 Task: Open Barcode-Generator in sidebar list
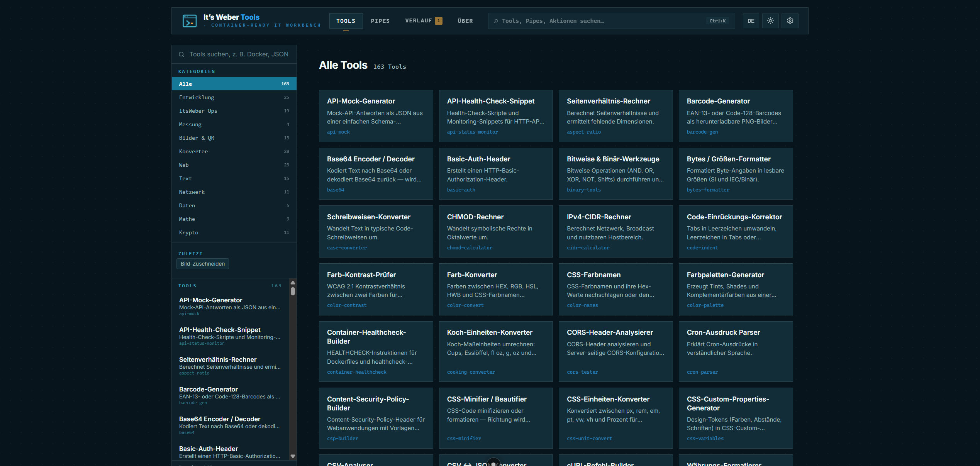pyautogui.click(x=231, y=396)
